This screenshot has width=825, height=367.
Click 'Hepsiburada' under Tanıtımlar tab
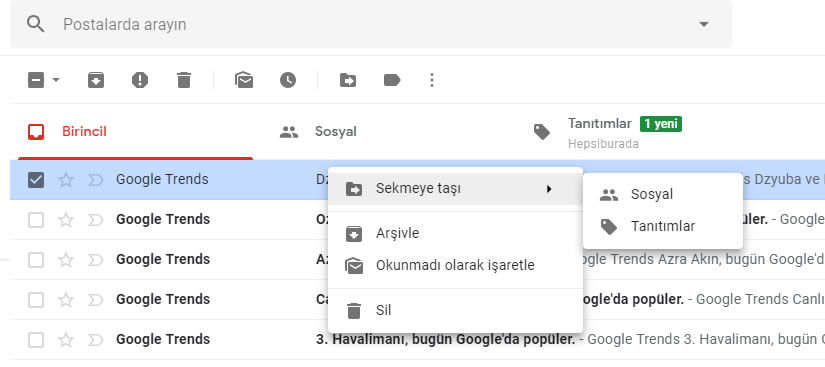pos(603,144)
